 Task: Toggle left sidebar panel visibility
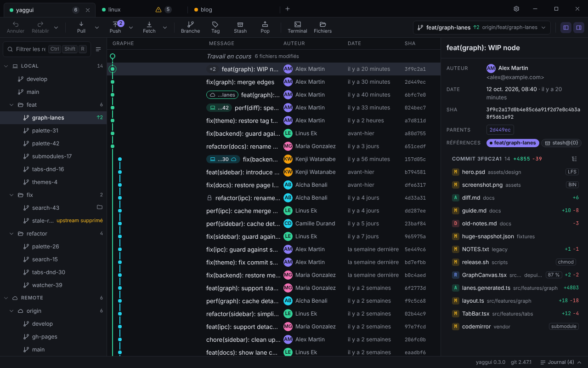coord(566,28)
